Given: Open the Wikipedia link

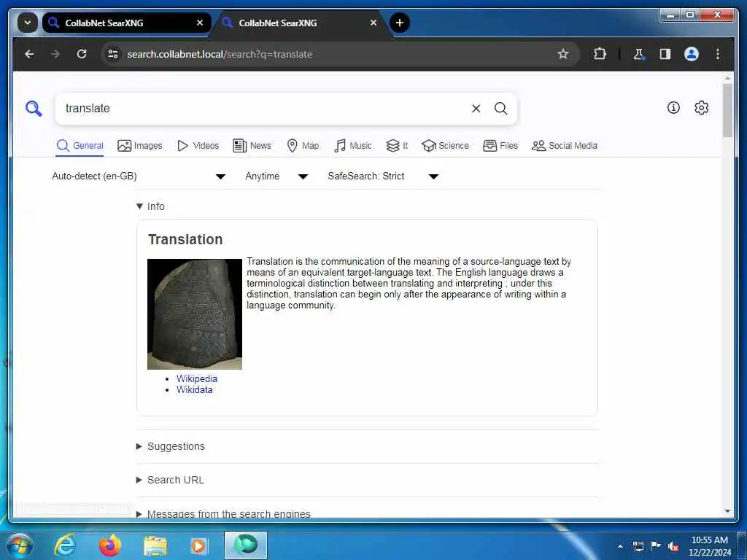Looking at the screenshot, I should click(197, 378).
